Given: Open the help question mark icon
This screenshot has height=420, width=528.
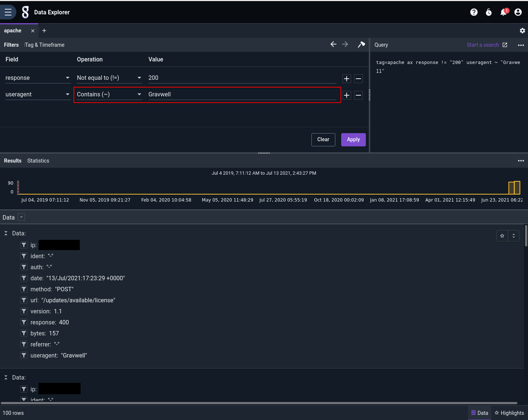Looking at the screenshot, I should 474,12.
